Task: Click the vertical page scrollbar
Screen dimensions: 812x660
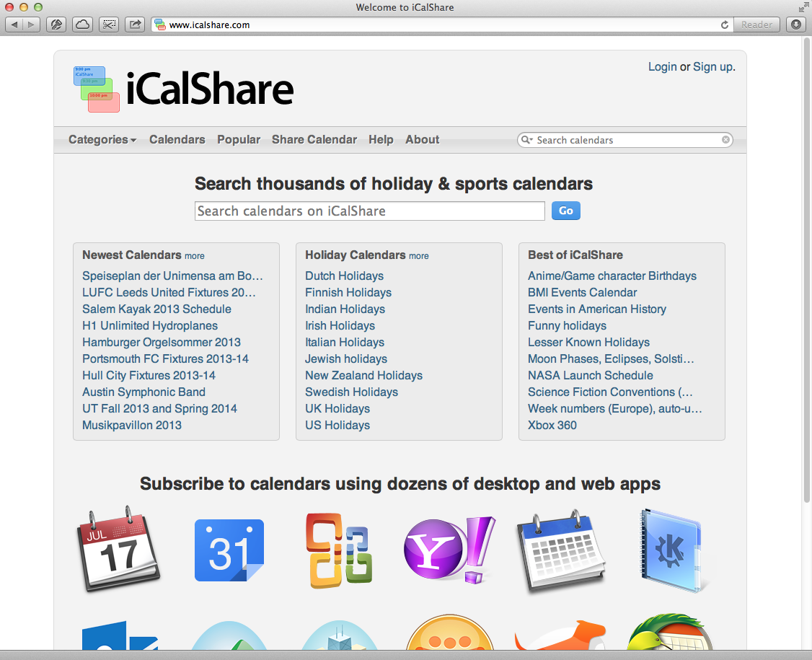Action: coord(806,269)
